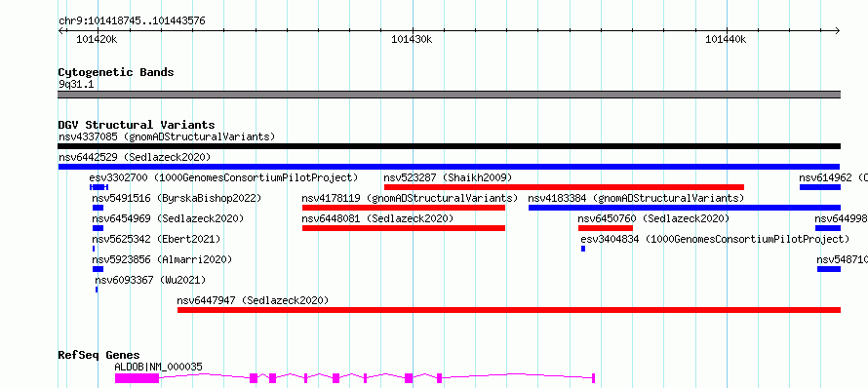Click the widest magenta ALDOB exon block
Image resolution: width=868 pixels, height=388 pixels.
(137, 378)
